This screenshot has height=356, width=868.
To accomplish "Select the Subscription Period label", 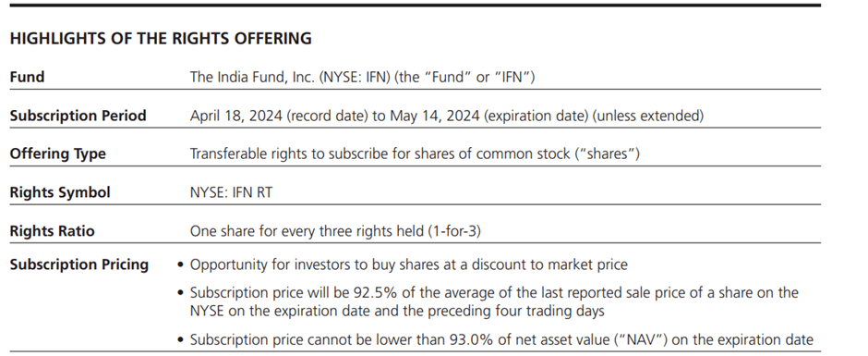I will click(x=78, y=116).
